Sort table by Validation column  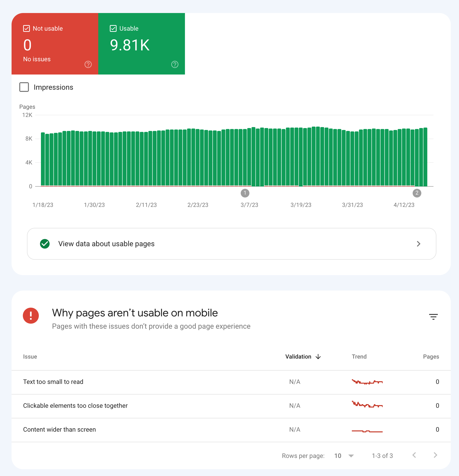[298, 356]
